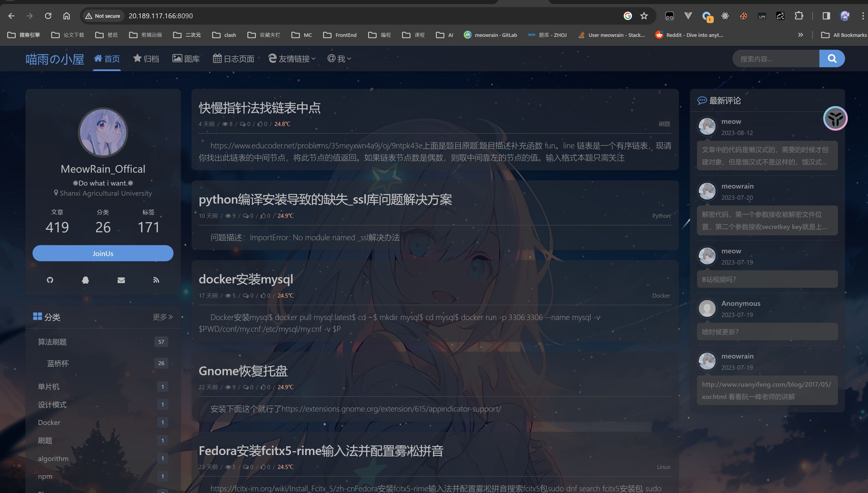Open the browser Extensions puzzle icon
The image size is (868, 493).
coord(799,16)
